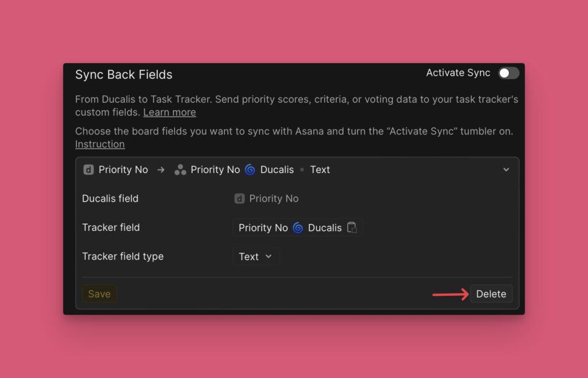Click the Asana three-dot logo icon

[180, 169]
